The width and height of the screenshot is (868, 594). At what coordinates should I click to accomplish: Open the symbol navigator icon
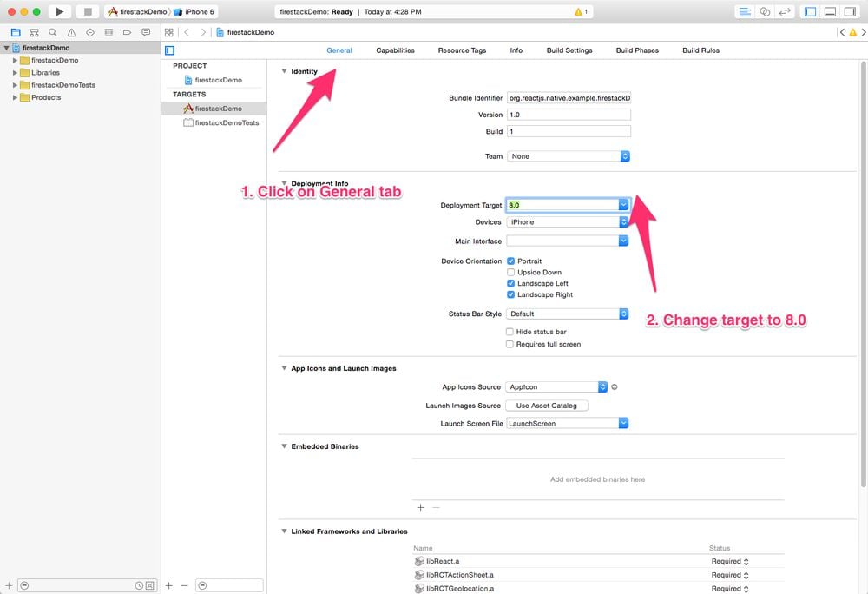(35, 33)
